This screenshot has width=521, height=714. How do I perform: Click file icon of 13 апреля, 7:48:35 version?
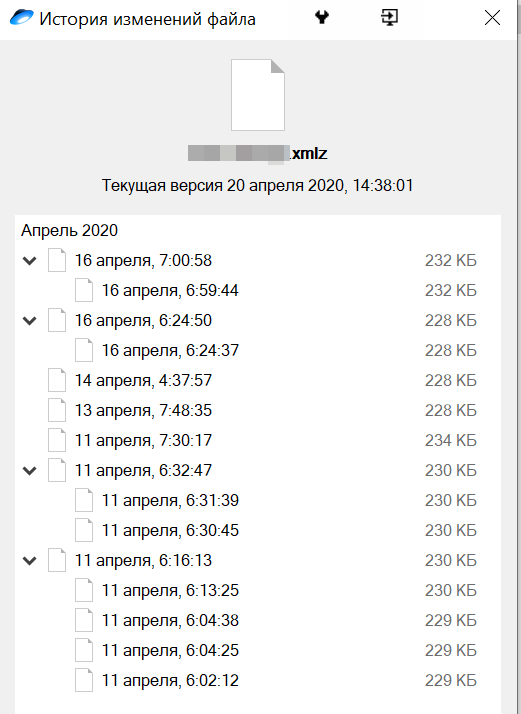(57, 410)
